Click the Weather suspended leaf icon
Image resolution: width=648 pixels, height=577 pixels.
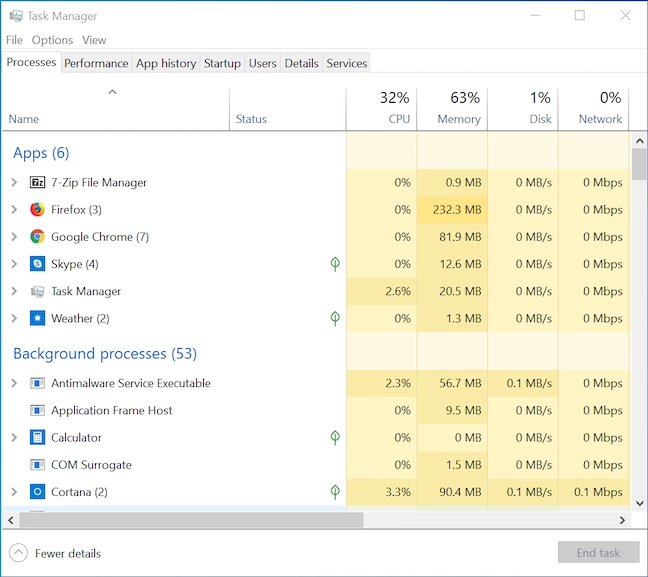335,318
